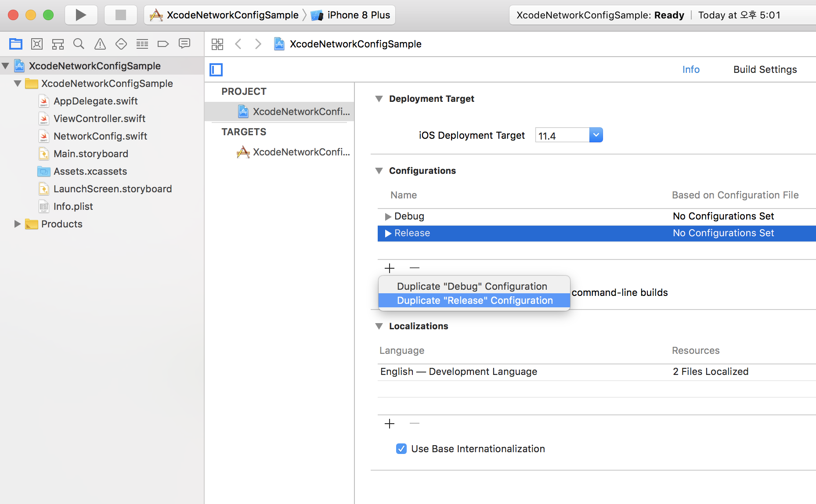Viewport: 816px width, 504px height.
Task: Open NetworkConfig.swift file
Action: (100, 136)
